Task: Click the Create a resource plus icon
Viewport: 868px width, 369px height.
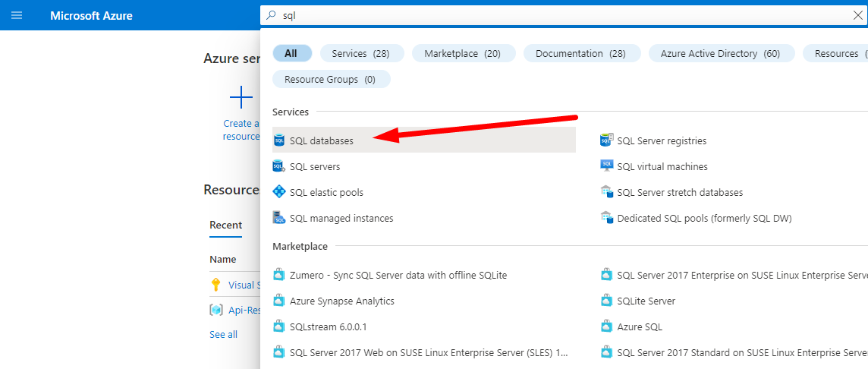Action: point(241,98)
